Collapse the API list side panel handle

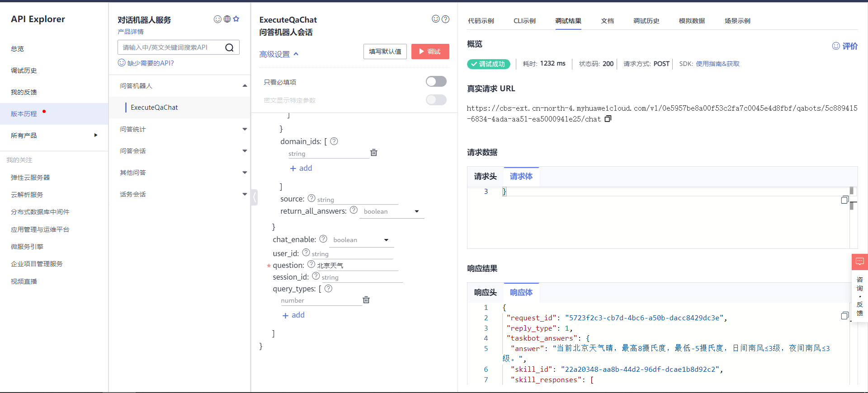[x=254, y=197]
